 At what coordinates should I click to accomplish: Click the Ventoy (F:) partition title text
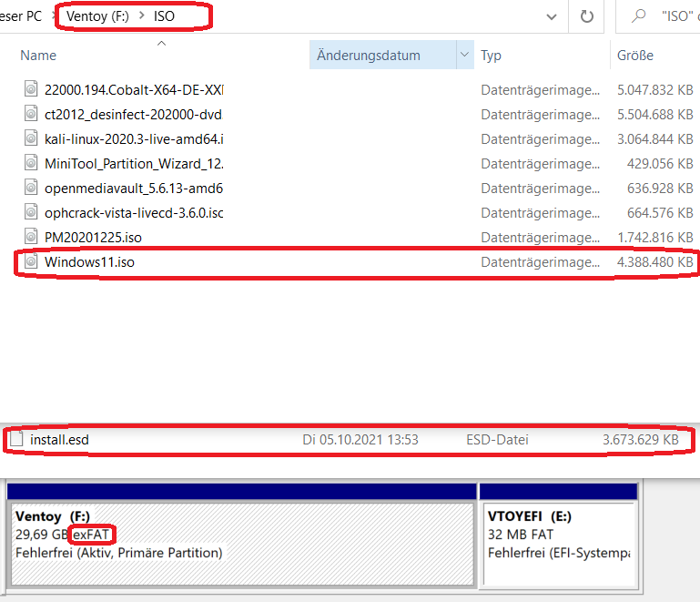point(53,516)
